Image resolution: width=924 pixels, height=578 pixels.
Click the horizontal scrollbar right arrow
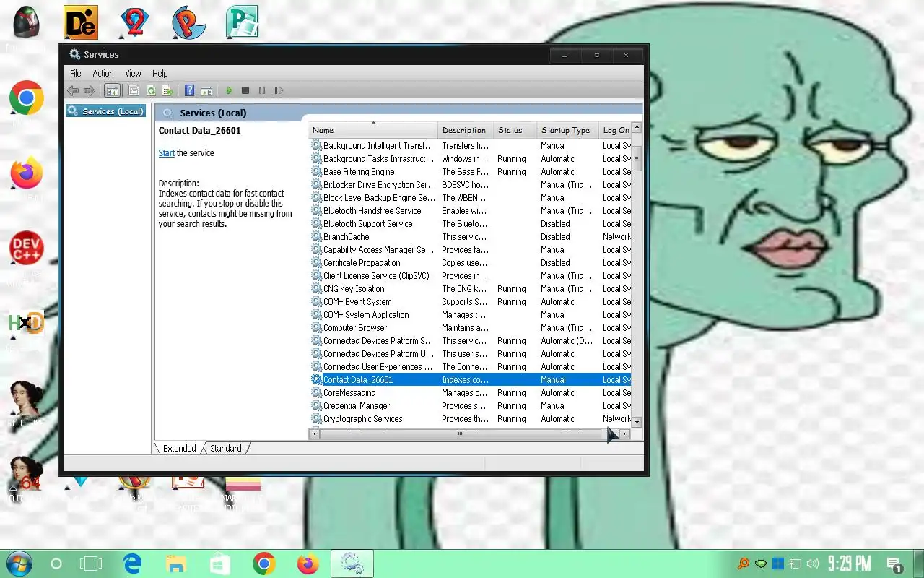625,434
